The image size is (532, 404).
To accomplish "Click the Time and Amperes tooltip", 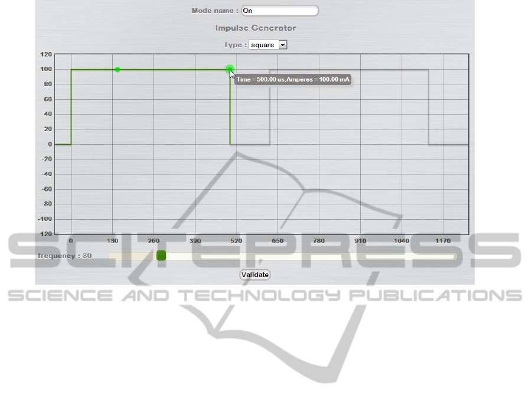I will click(x=292, y=79).
